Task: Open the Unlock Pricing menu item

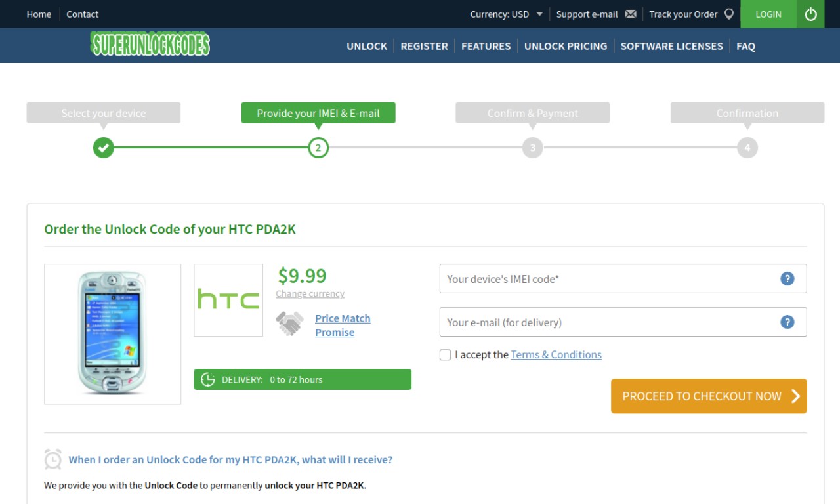Action: (x=566, y=46)
